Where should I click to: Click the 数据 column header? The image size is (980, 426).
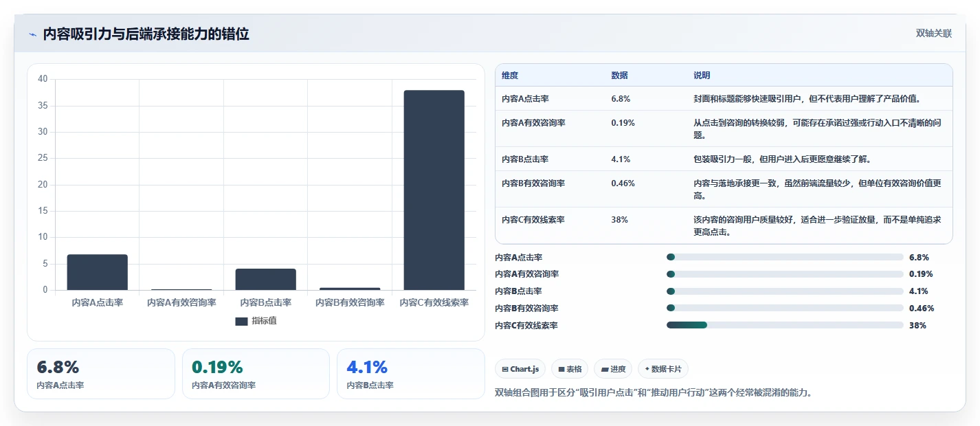tap(619, 76)
